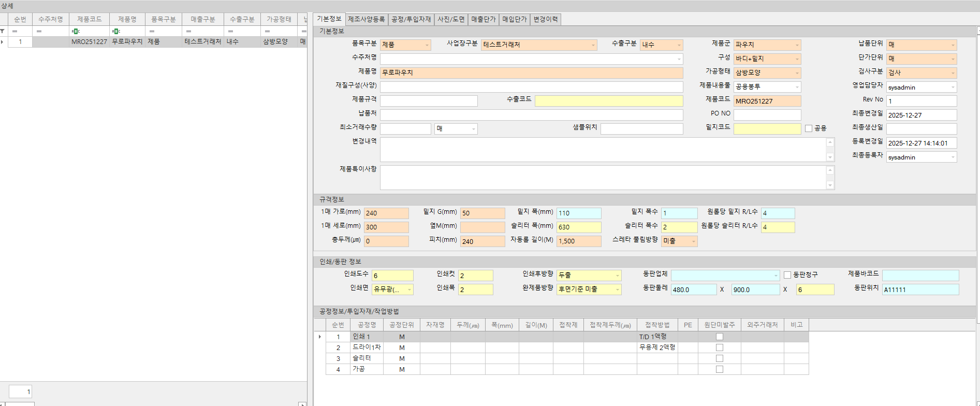
Task: Open the 공정/투입자재 tab
Action: [x=411, y=19]
